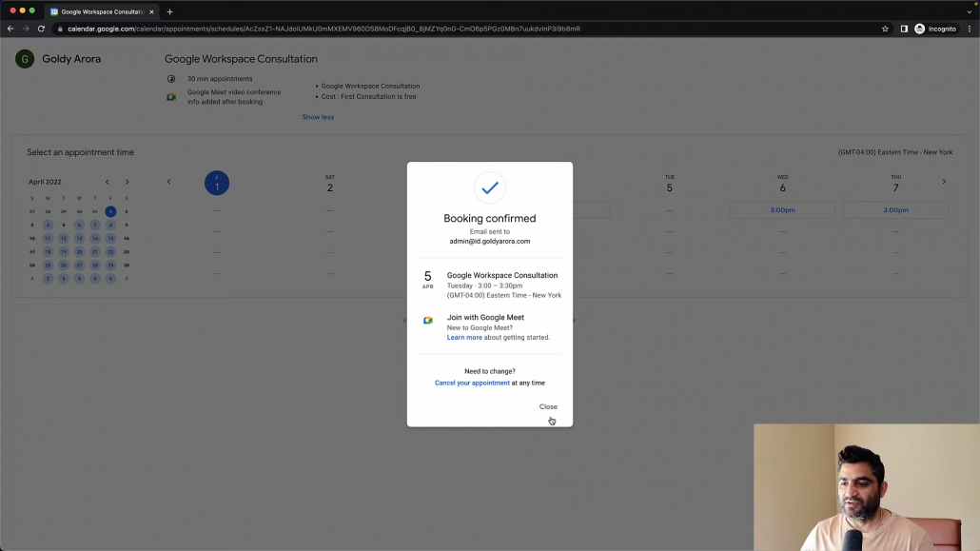
Task: Reload the page
Action: point(41,29)
